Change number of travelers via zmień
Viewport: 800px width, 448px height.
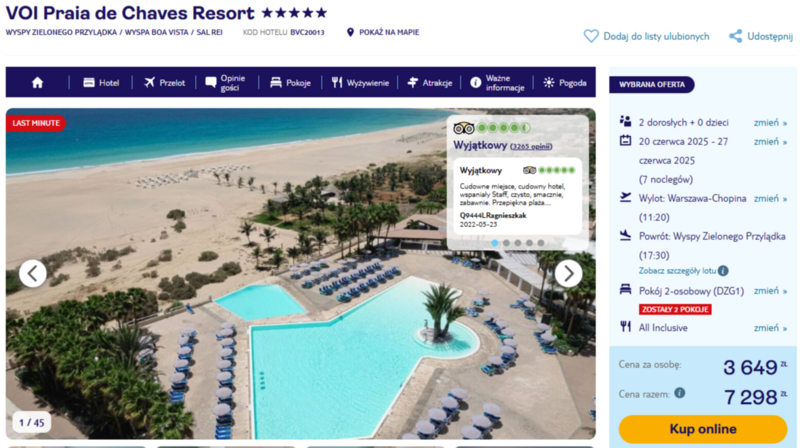click(x=770, y=122)
